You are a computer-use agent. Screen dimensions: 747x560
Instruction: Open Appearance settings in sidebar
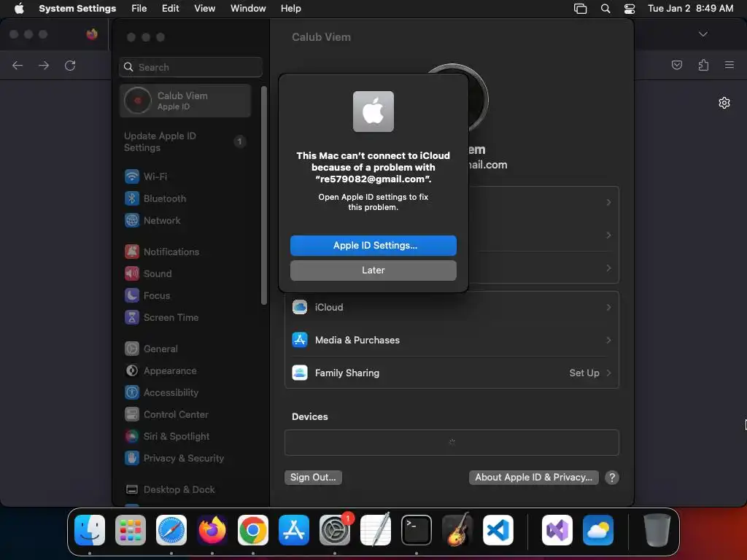pyautogui.click(x=185, y=370)
